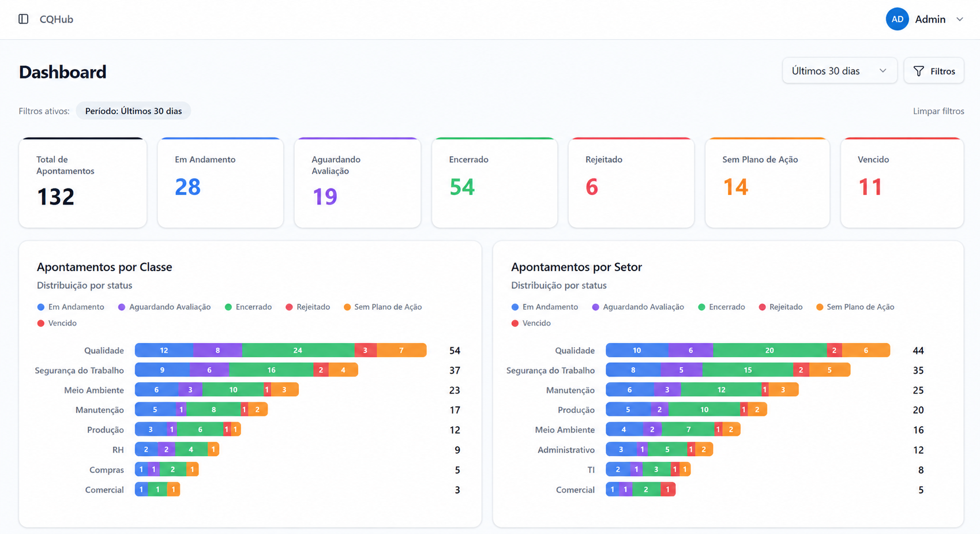Viewport: 980px width, 534px height.
Task: Toggle Em Andamento legend in Classe chart
Action: 70,307
